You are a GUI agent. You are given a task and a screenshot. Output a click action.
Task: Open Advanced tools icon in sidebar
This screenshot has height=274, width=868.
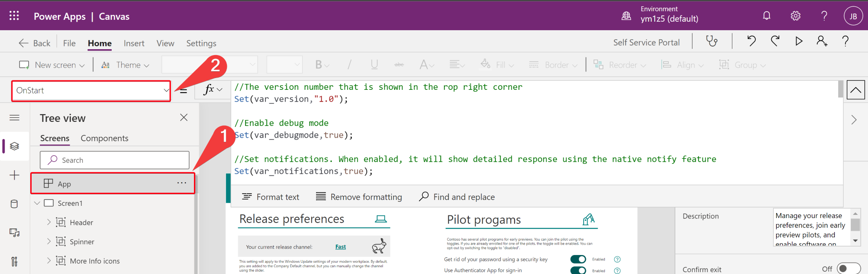[14, 261]
